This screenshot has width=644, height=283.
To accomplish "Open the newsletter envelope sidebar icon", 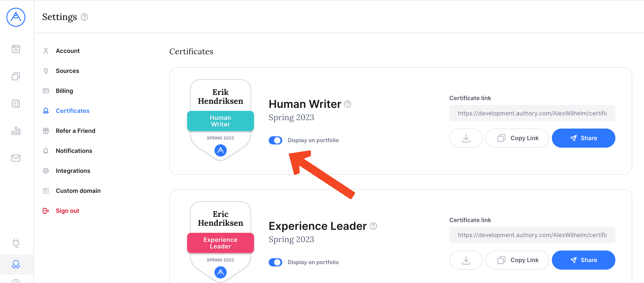I will [x=16, y=158].
